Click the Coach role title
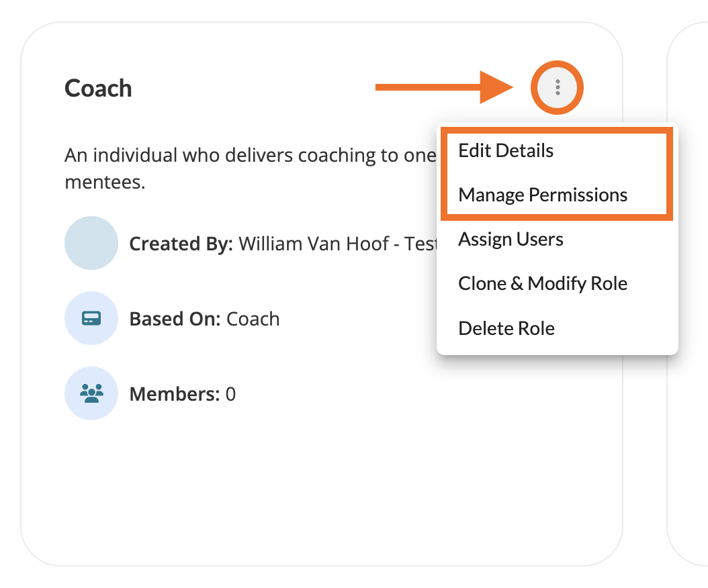 coord(98,89)
